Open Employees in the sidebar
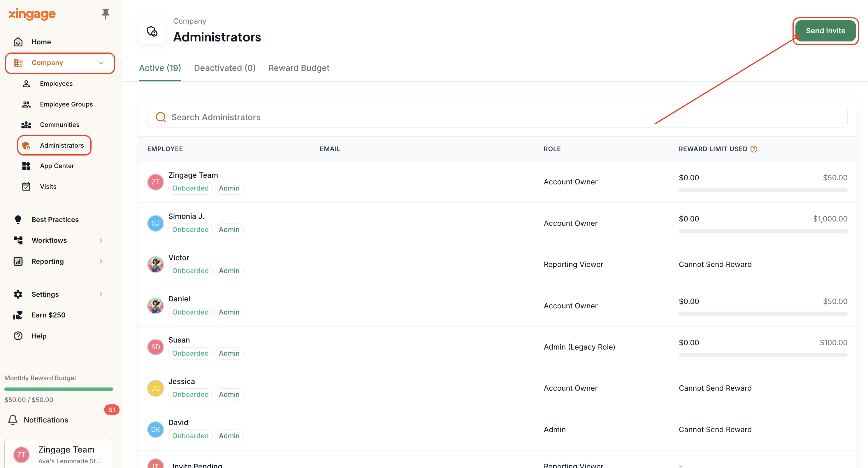 (x=56, y=83)
